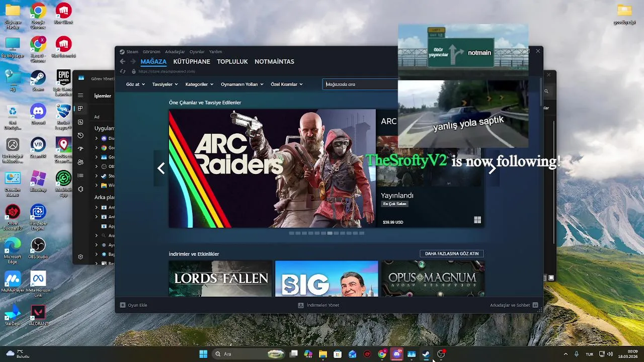644x362 pixels.
Task: Click the Mağazada ara search field
Action: (360, 84)
